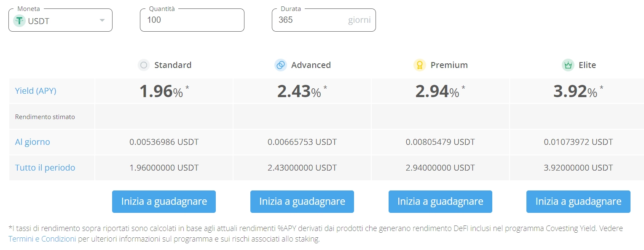Click the Al giorno row label
644x250 pixels.
32,142
